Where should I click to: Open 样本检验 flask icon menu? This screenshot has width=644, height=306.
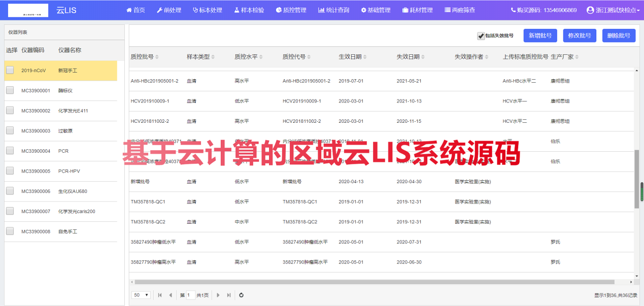[x=249, y=10]
